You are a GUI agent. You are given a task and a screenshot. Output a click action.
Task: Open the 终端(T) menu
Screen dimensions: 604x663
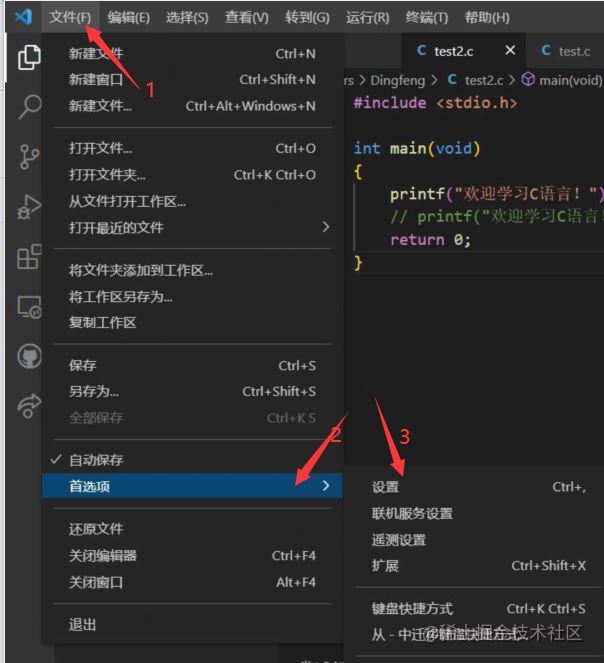click(x=426, y=17)
